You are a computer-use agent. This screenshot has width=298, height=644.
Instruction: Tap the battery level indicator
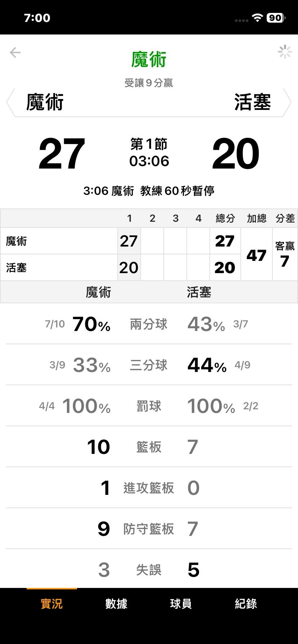(x=275, y=18)
